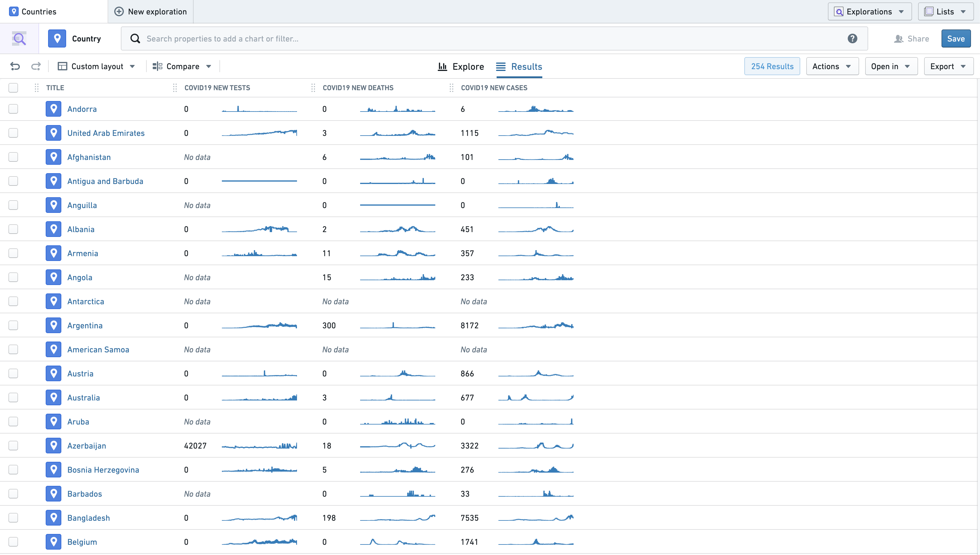The width and height of the screenshot is (980, 555).
Task: Click the redo arrow icon
Action: pyautogui.click(x=36, y=66)
